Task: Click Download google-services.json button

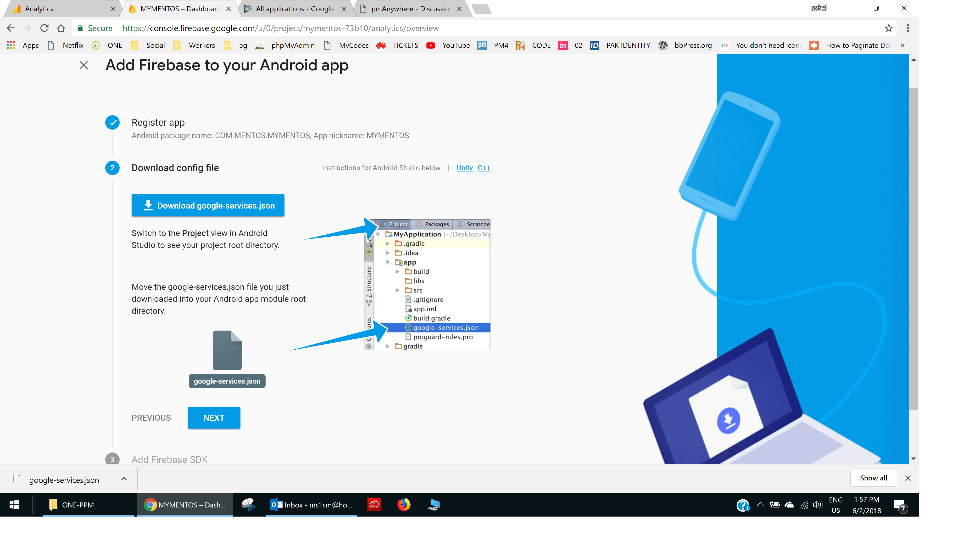Action: (208, 205)
